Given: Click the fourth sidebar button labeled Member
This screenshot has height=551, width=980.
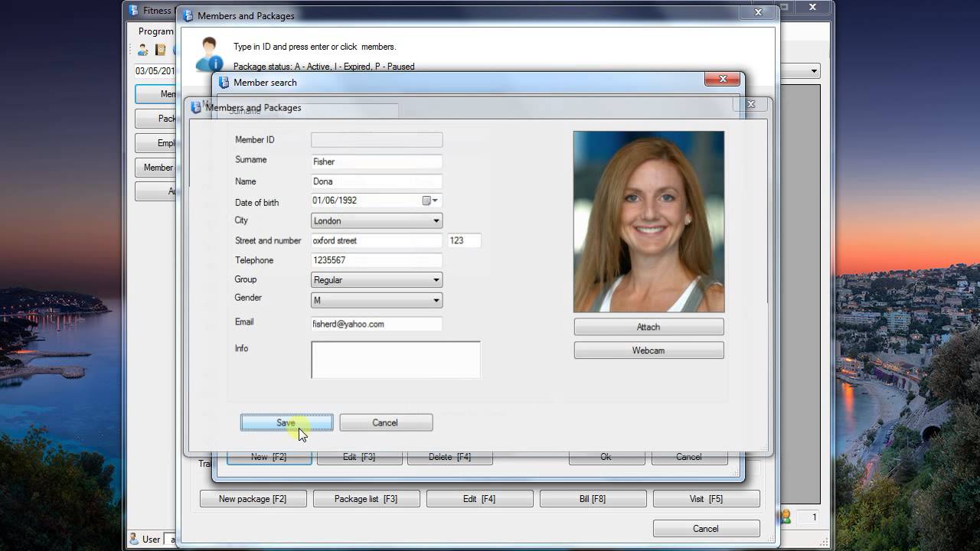Looking at the screenshot, I should [x=156, y=168].
